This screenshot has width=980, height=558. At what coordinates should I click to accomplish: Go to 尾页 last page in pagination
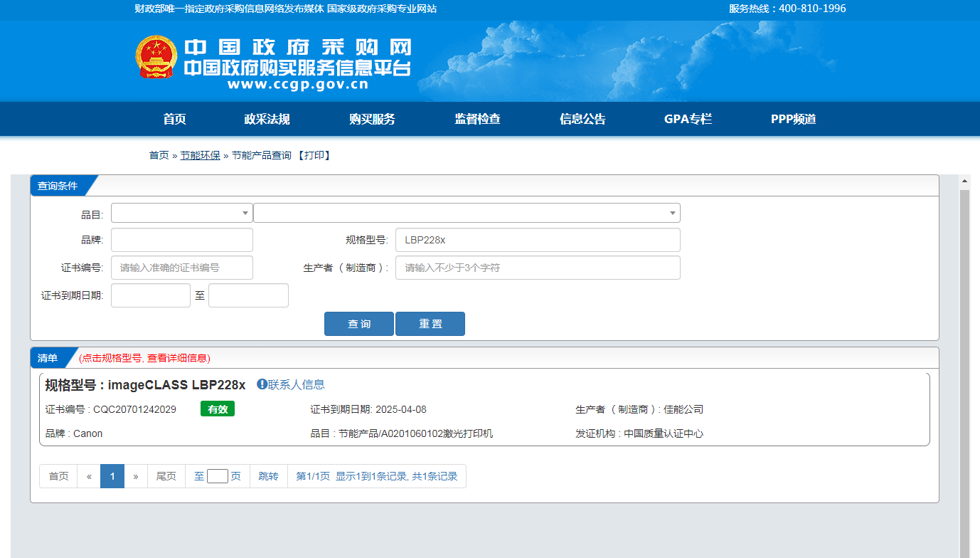[x=166, y=476]
